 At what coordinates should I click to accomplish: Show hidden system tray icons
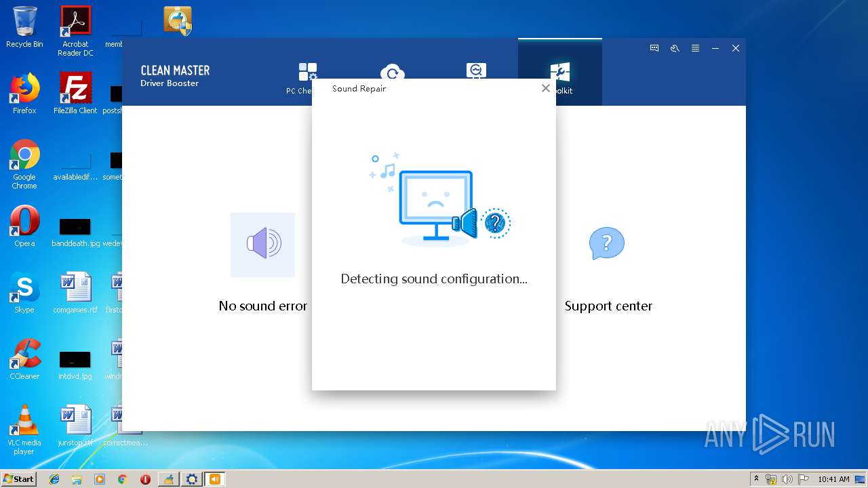click(x=756, y=479)
